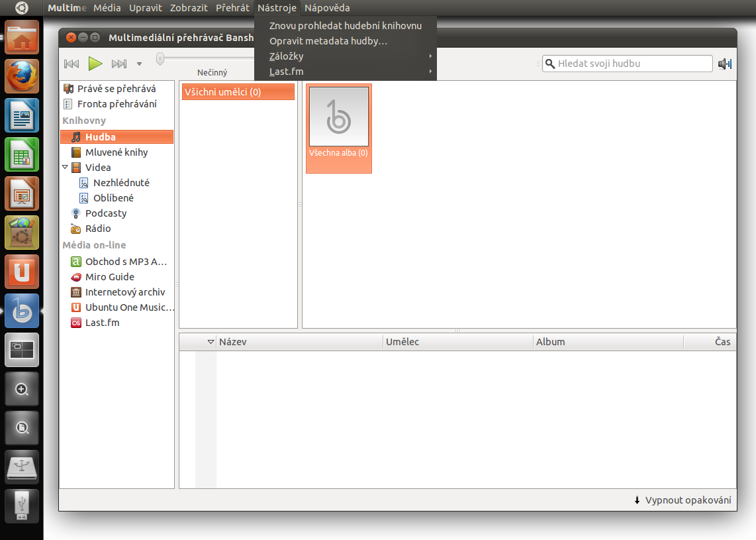The width and height of the screenshot is (756, 540).
Task: Select the 'Všechna alba (0)' album thumbnail
Action: tap(339, 129)
